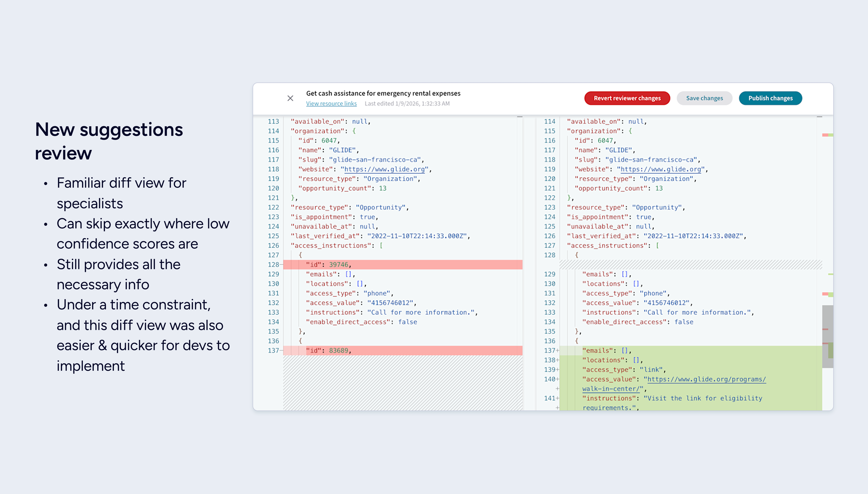Viewport: 868px width, 494px height.
Task: Open the glide.org website link in right pane
Action: [x=661, y=169]
